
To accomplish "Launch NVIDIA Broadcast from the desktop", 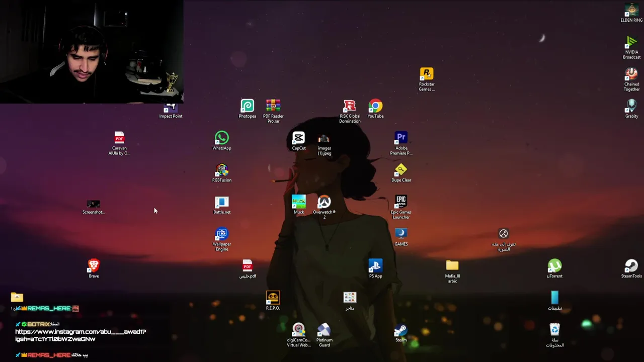I will click(x=631, y=47).
